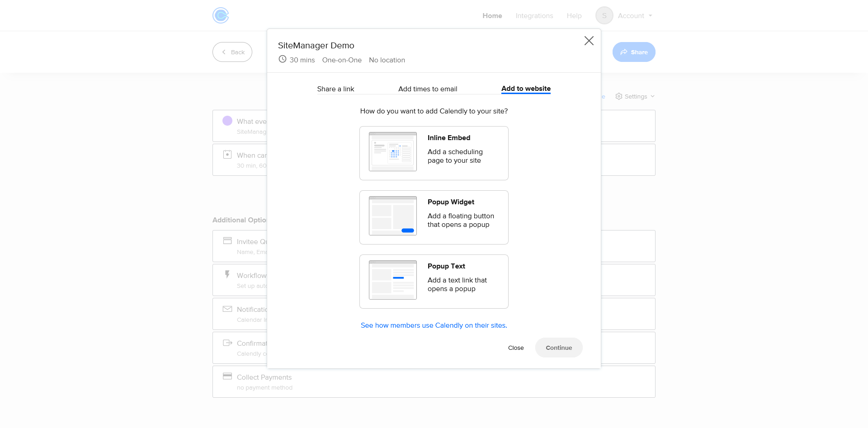The image size is (868, 428).
Task: Click the S account avatar
Action: coord(604,15)
